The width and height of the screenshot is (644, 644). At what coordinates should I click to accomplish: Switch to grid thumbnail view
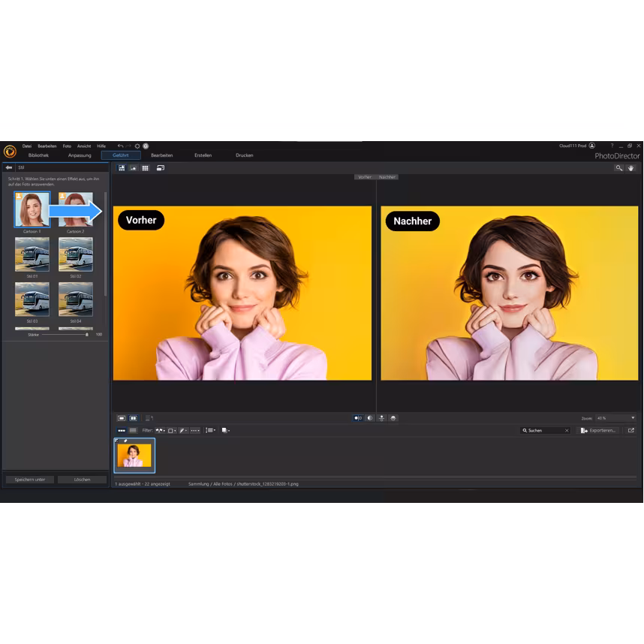tap(146, 168)
